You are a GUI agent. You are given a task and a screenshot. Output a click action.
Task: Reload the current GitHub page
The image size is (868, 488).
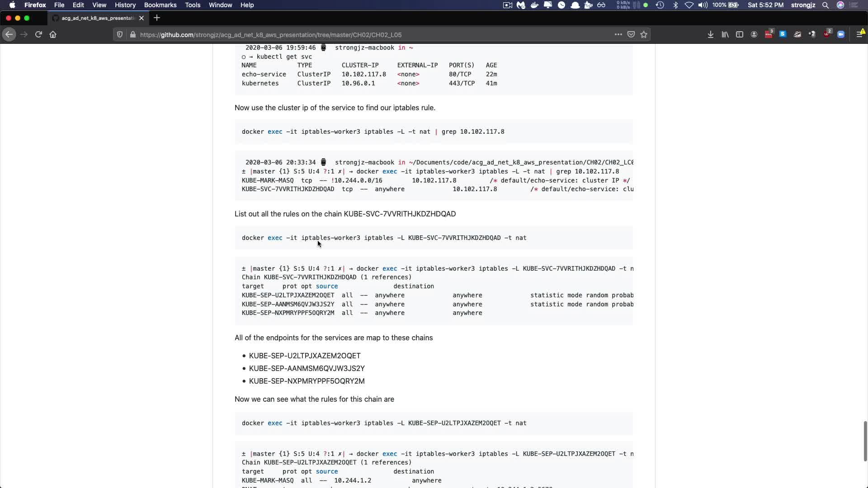pyautogui.click(x=38, y=34)
